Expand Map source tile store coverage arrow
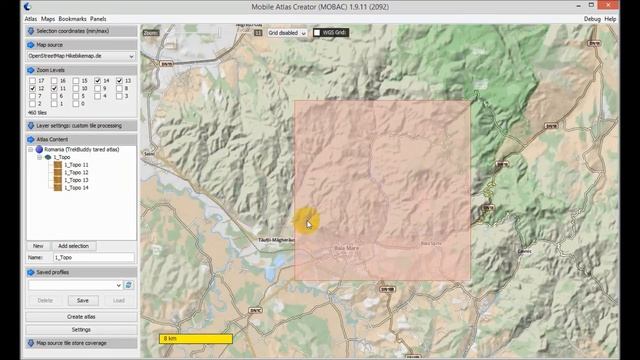The image size is (640, 360). tap(31, 343)
